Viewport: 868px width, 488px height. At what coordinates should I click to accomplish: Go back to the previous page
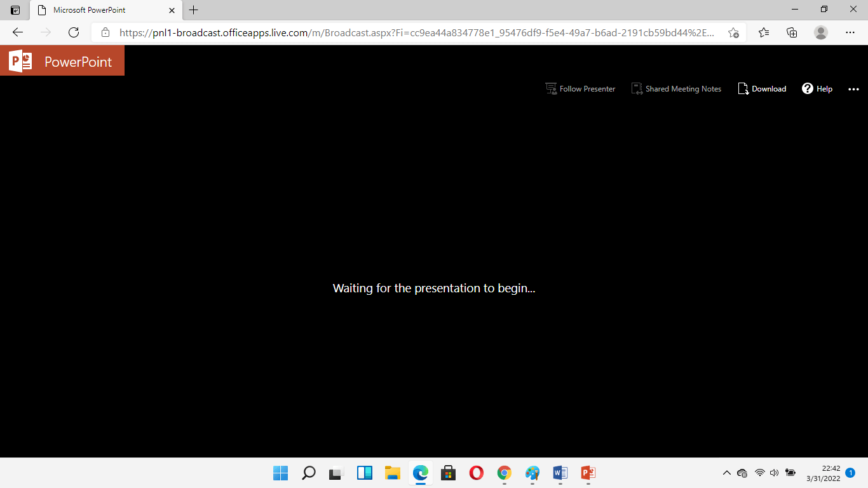(x=18, y=32)
